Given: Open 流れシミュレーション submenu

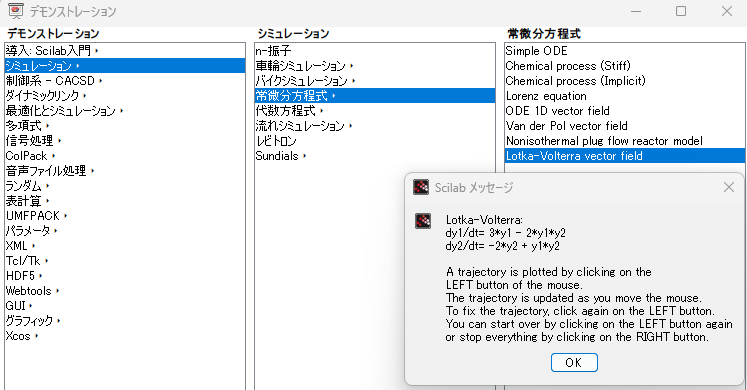Looking at the screenshot, I should pyautogui.click(x=375, y=126).
